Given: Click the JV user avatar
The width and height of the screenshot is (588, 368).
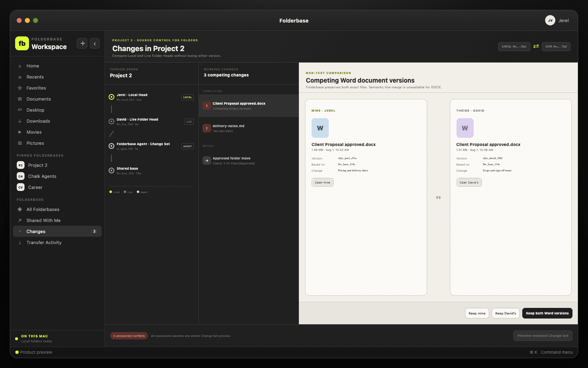Looking at the screenshot, I should 550,20.
